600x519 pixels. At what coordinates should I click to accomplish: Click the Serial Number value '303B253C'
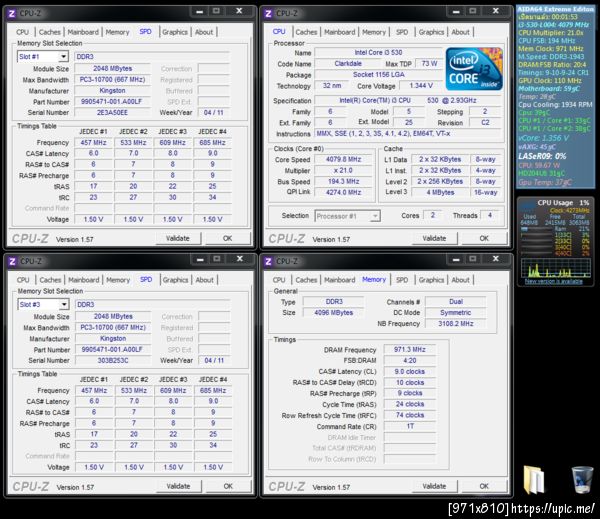[113, 361]
